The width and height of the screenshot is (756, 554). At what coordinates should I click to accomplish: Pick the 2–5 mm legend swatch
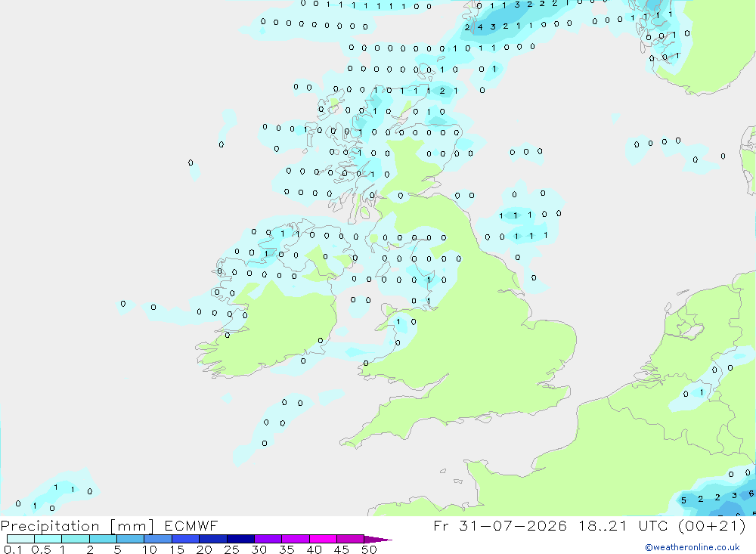click(103, 539)
